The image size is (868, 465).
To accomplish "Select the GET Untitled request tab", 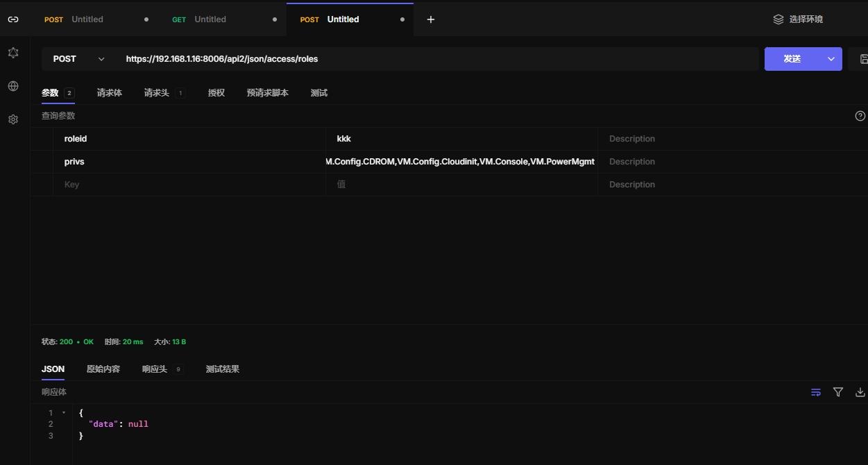I will coord(210,19).
